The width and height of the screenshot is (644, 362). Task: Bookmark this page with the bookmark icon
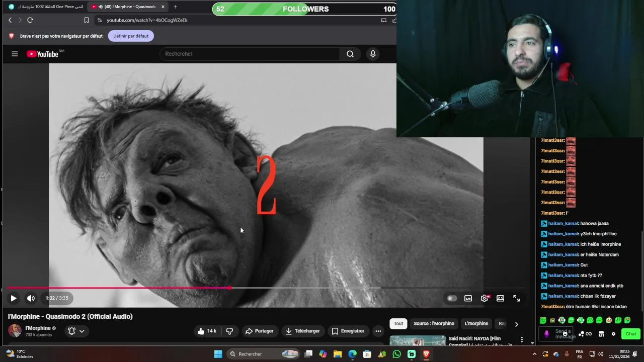[x=87, y=20]
